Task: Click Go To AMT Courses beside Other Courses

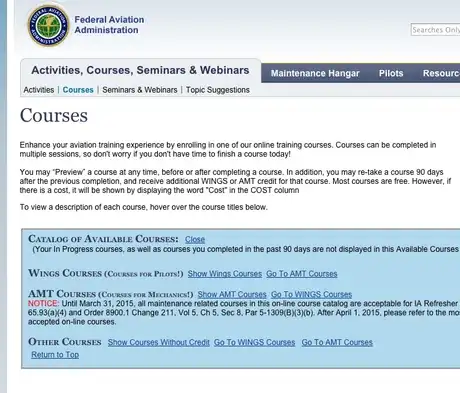Action: 337,342
